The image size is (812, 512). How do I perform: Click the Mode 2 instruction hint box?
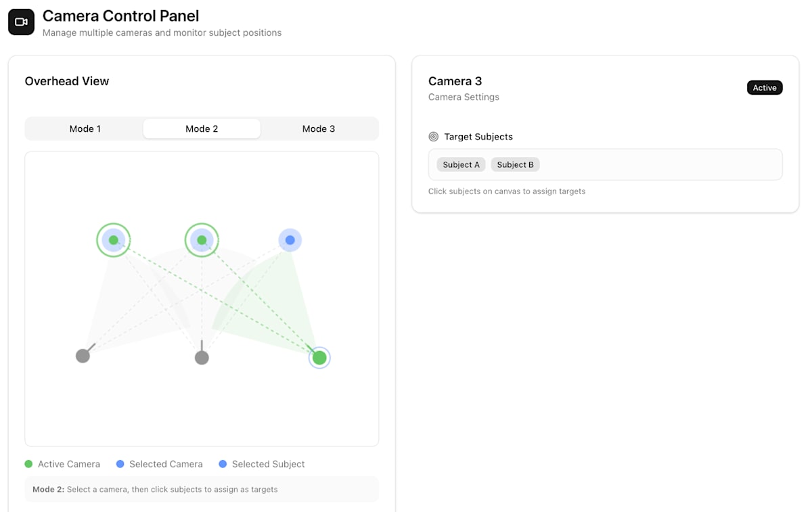202,489
